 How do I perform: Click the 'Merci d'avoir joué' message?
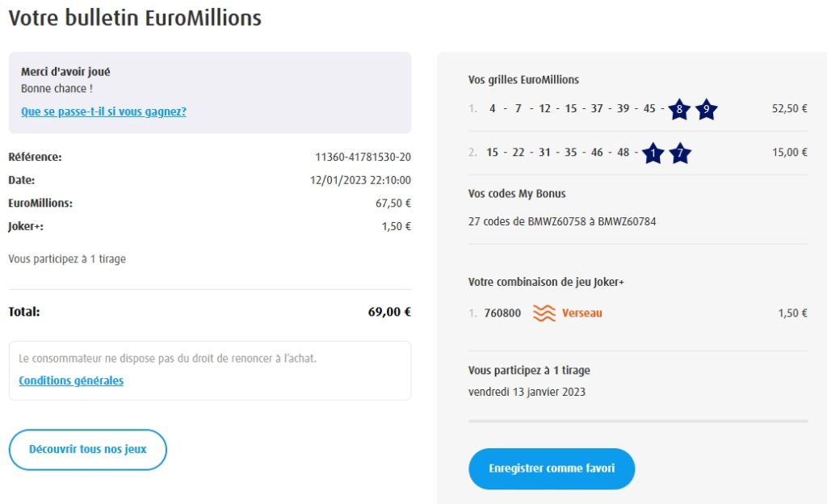(x=65, y=72)
